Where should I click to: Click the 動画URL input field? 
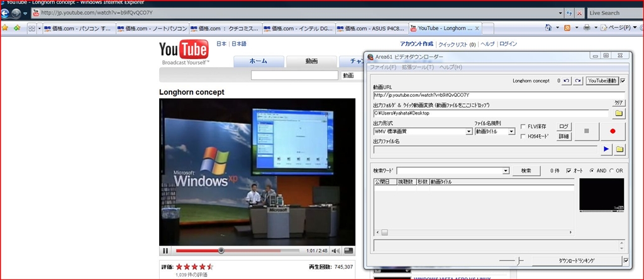click(499, 96)
